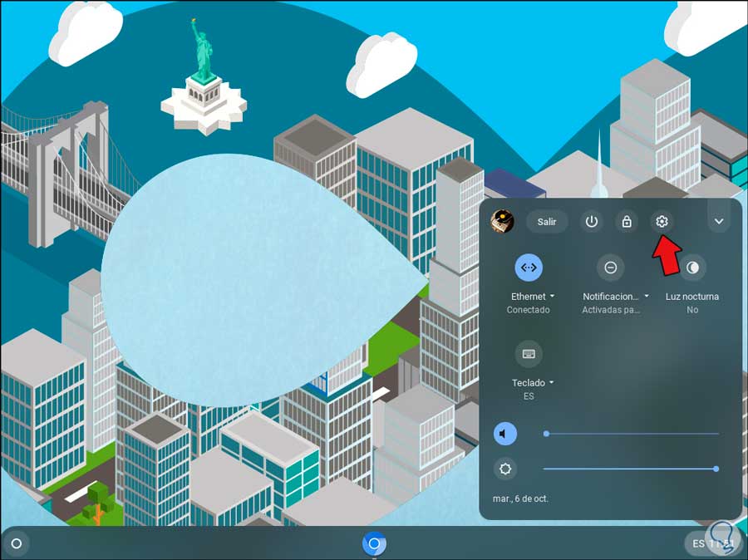Click the Salir sign-out button
This screenshot has width=748, height=560.
point(547,222)
